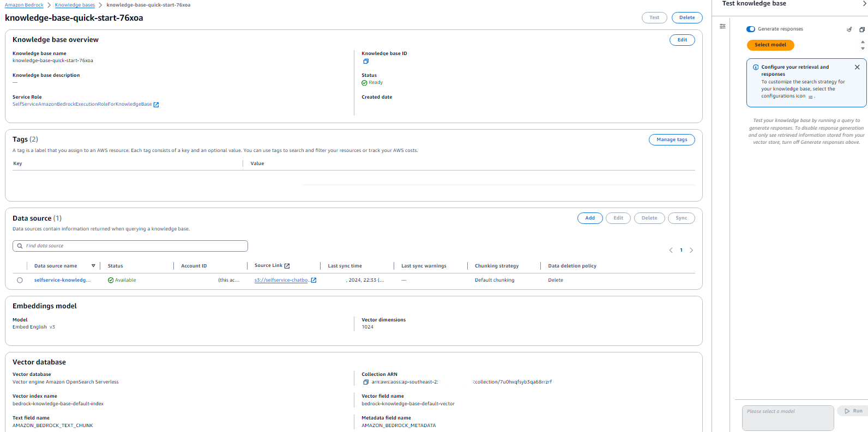Click the orange Select model button

770,45
